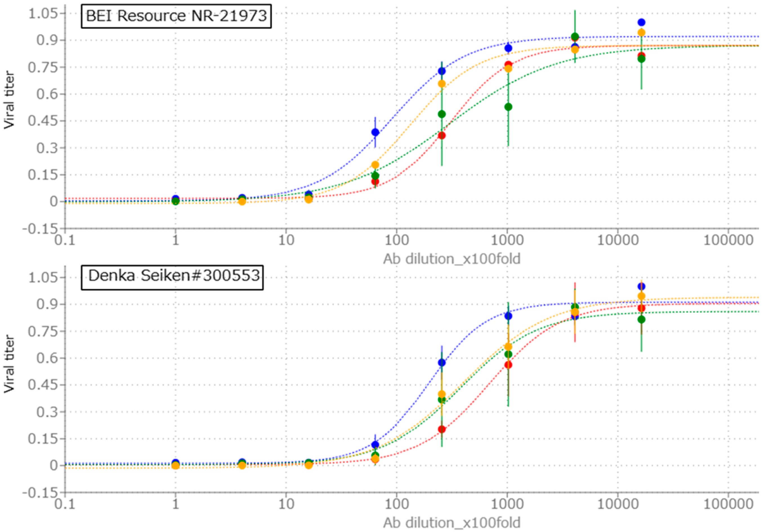This screenshot has height=532, width=762.
Task: Click the 100000 x-axis tick in BEI Resource chart
Action: 729,240
